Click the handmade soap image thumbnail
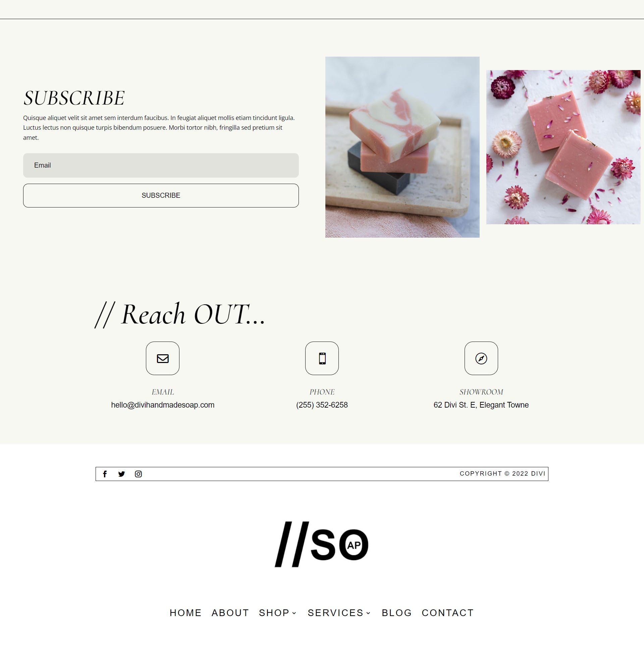This screenshot has width=644, height=663. 402,147
